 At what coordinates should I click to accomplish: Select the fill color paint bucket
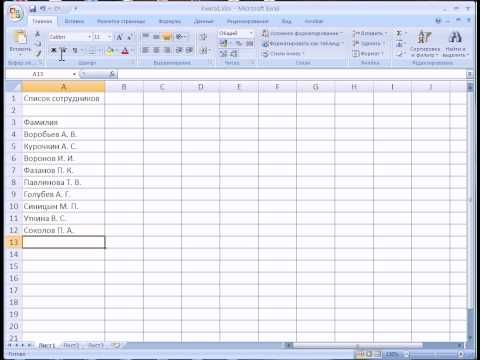(x=109, y=51)
